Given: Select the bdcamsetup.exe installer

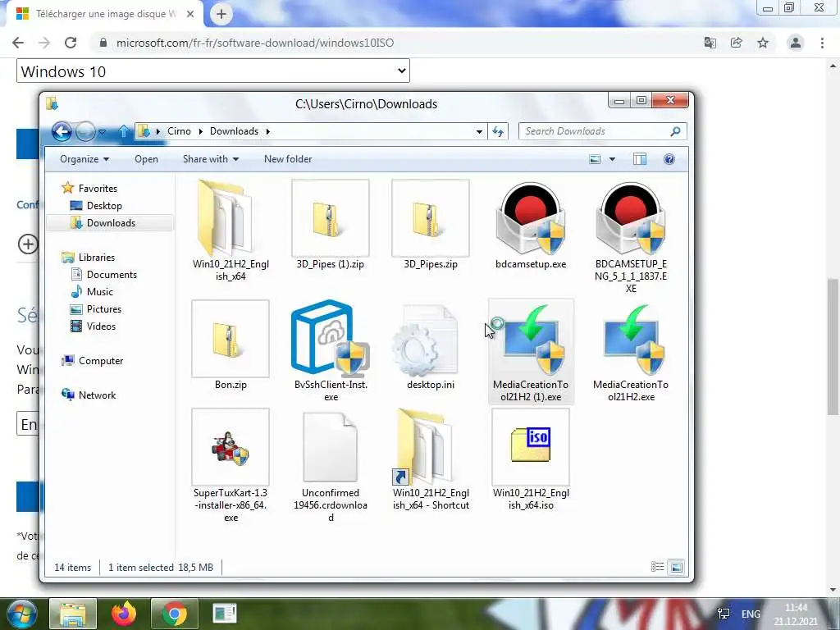Looking at the screenshot, I should pos(531,225).
